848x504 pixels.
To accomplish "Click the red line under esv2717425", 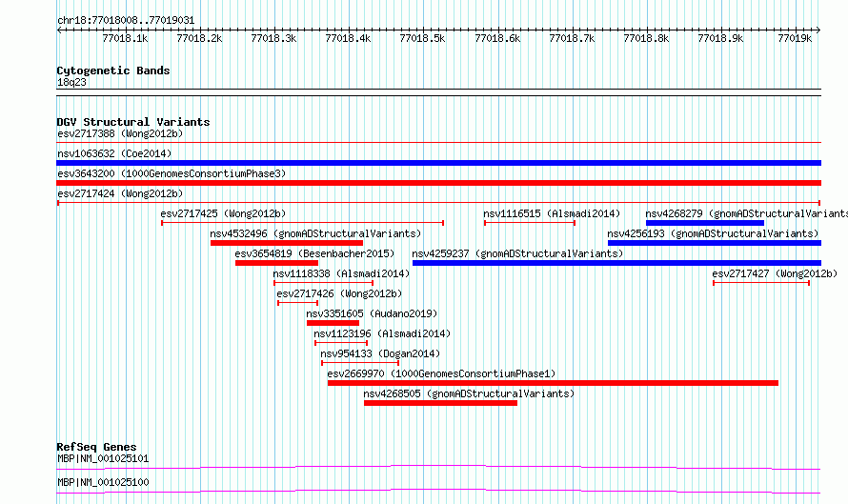I will [x=302, y=223].
